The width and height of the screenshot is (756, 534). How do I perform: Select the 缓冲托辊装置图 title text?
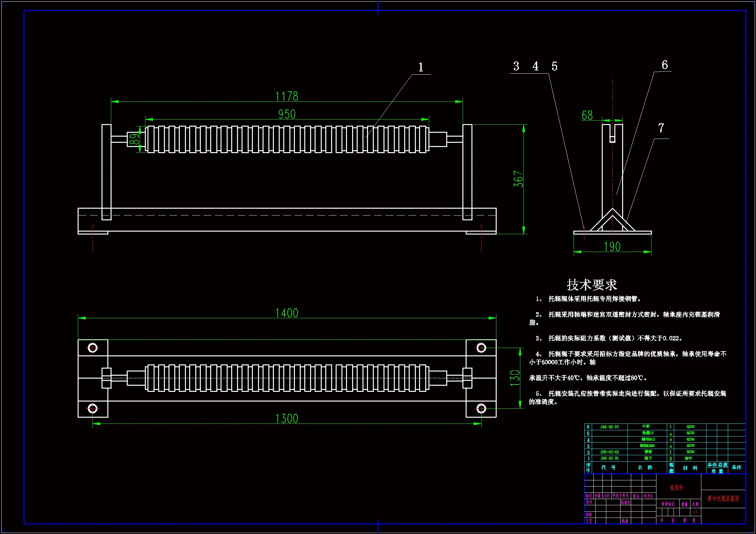(x=723, y=498)
